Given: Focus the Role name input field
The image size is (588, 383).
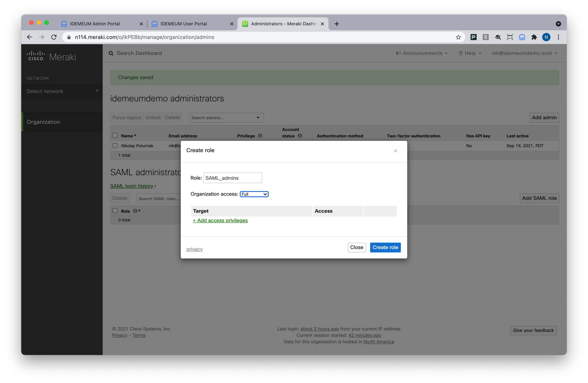Looking at the screenshot, I should (x=233, y=178).
